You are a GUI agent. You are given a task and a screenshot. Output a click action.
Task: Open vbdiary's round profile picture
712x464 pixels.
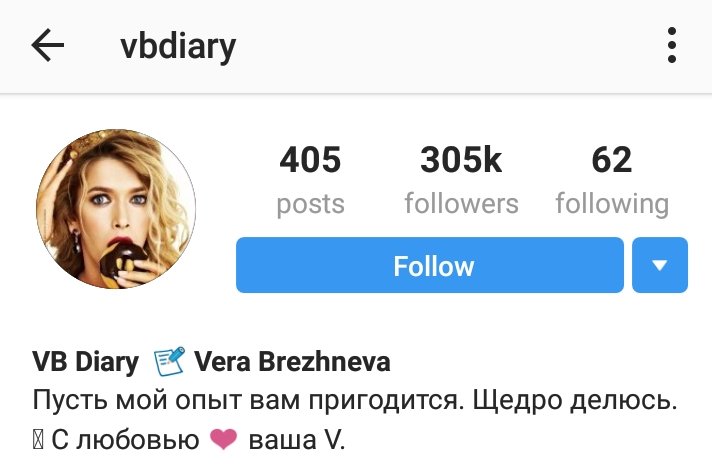click(116, 208)
